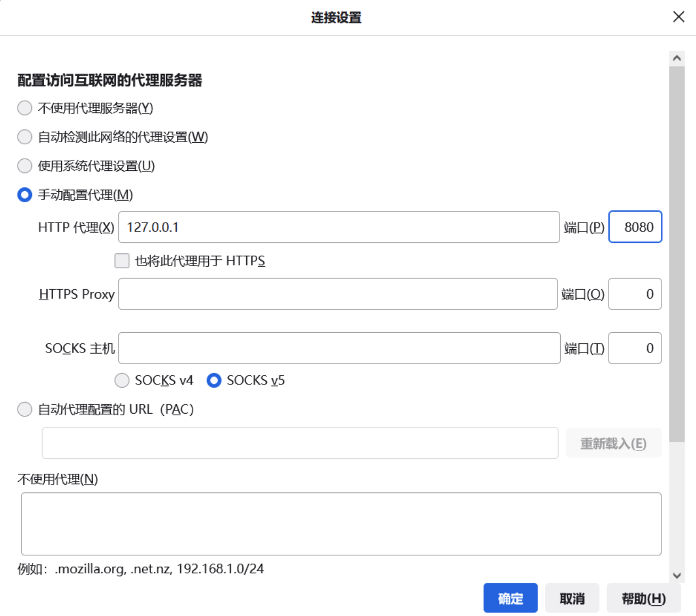Click the empty HTTPS Proxy field
Viewport: 696px width, 616px height.
[x=339, y=294]
